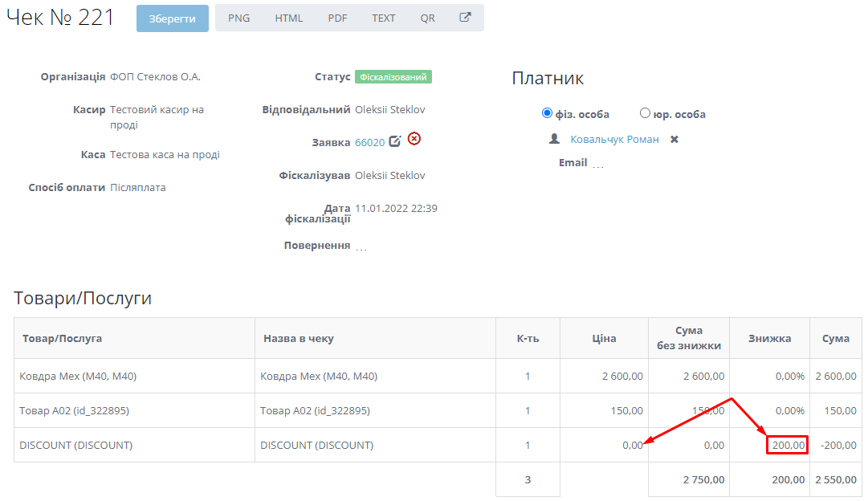The width and height of the screenshot is (868, 501).
Task: Export the receipt as TEXT
Action: [384, 18]
